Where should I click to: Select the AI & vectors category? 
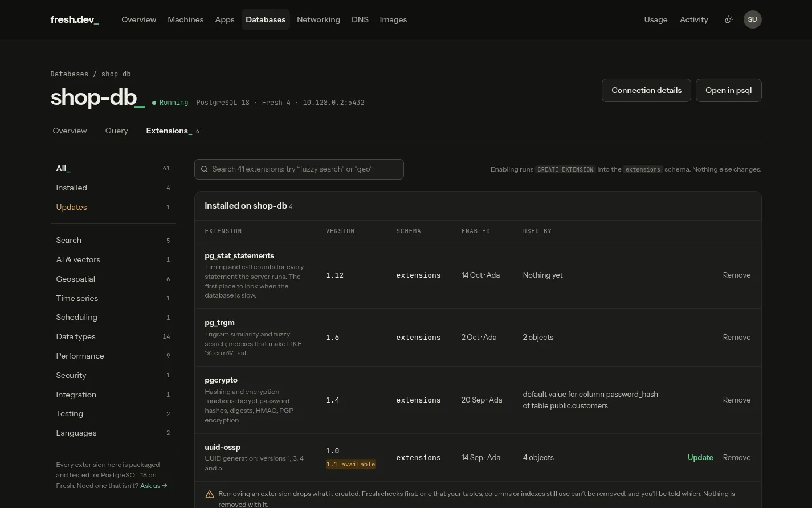(113, 259)
